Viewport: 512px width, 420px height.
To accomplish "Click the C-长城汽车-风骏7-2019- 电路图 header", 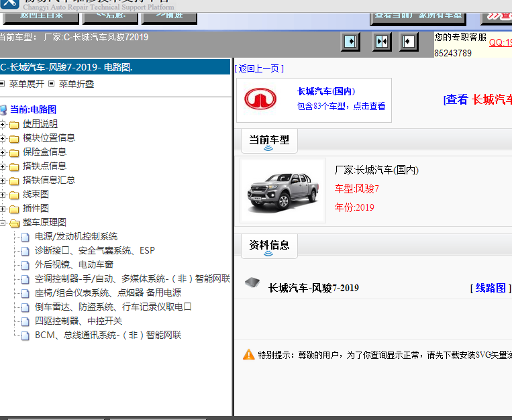I will tap(115, 67).
